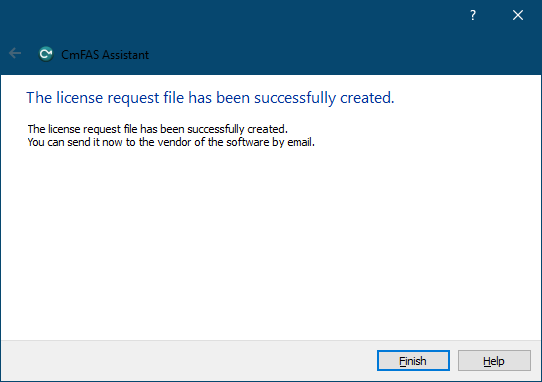The height and width of the screenshot is (382, 542).
Task: Finish the license request wizard
Action: pos(413,361)
